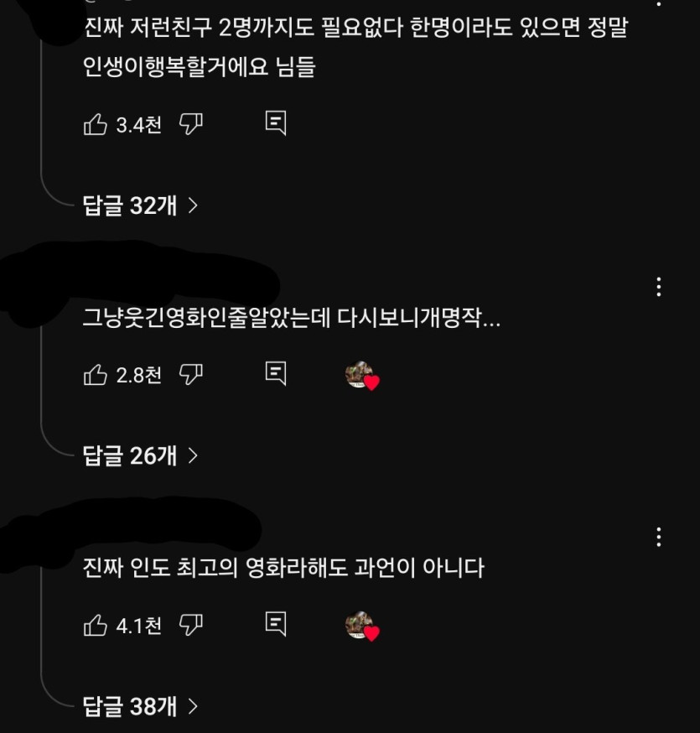Expand 답글 32개 replies
The height and width of the screenshot is (733, 700).
tap(140, 205)
